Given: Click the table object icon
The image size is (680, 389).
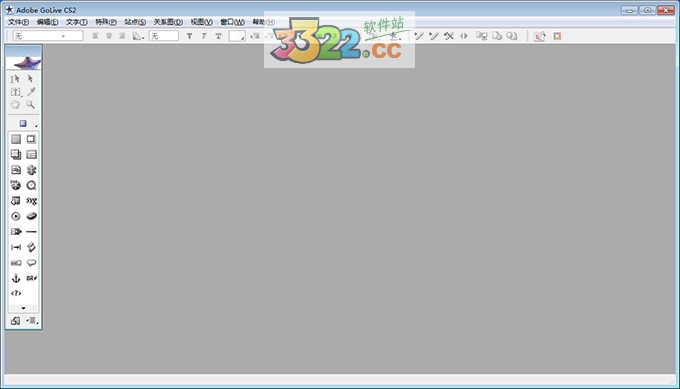Looking at the screenshot, I should point(31,154).
